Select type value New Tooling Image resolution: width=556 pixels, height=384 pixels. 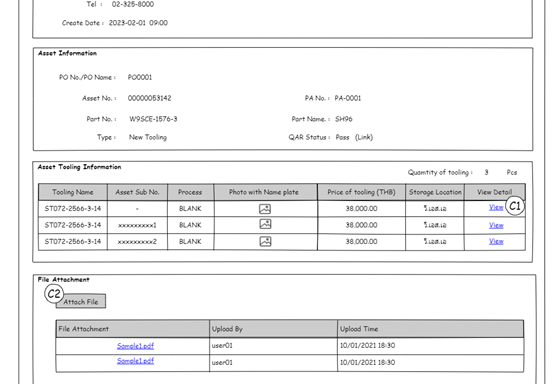point(148,137)
